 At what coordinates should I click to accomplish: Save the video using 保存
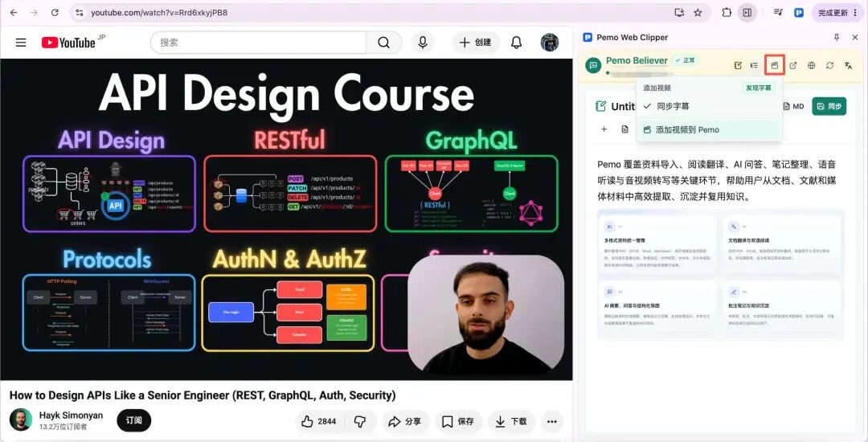(458, 422)
